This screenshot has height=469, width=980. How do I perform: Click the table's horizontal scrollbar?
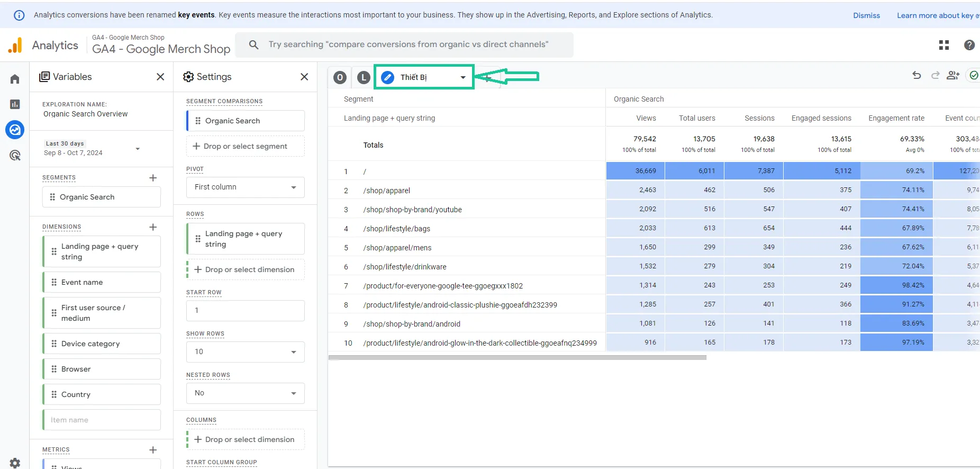point(517,357)
